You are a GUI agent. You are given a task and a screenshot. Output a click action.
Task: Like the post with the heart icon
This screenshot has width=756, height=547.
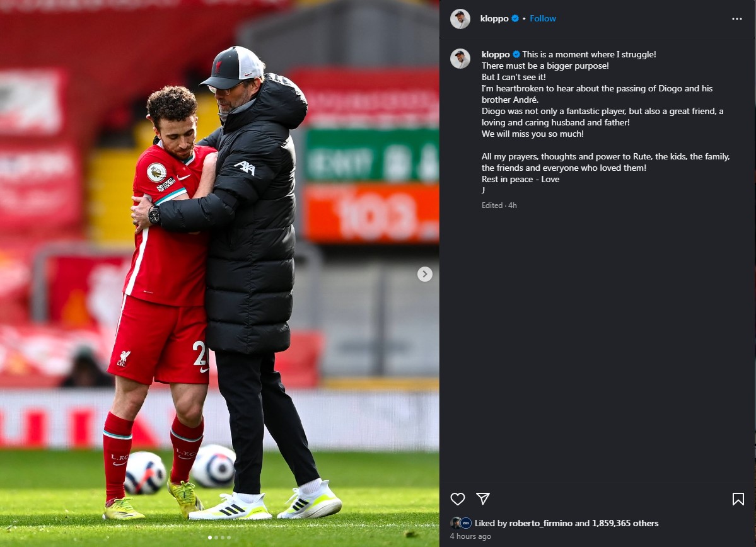point(458,499)
